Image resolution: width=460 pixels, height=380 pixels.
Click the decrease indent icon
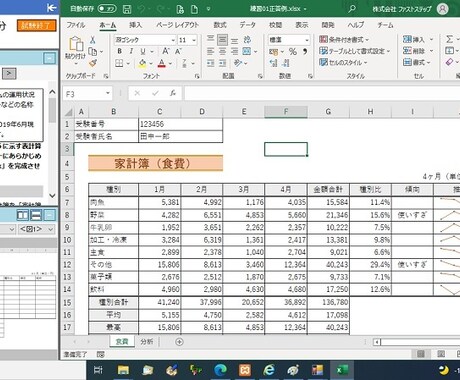tap(210, 63)
